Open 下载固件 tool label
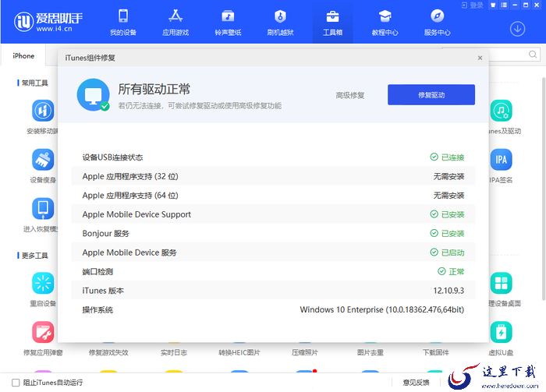 (x=435, y=352)
